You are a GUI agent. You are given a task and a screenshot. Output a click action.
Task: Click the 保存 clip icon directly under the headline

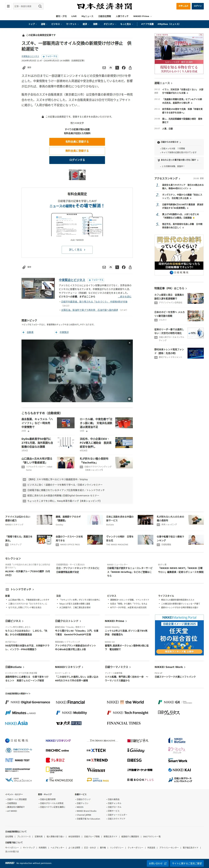[x=24, y=68]
